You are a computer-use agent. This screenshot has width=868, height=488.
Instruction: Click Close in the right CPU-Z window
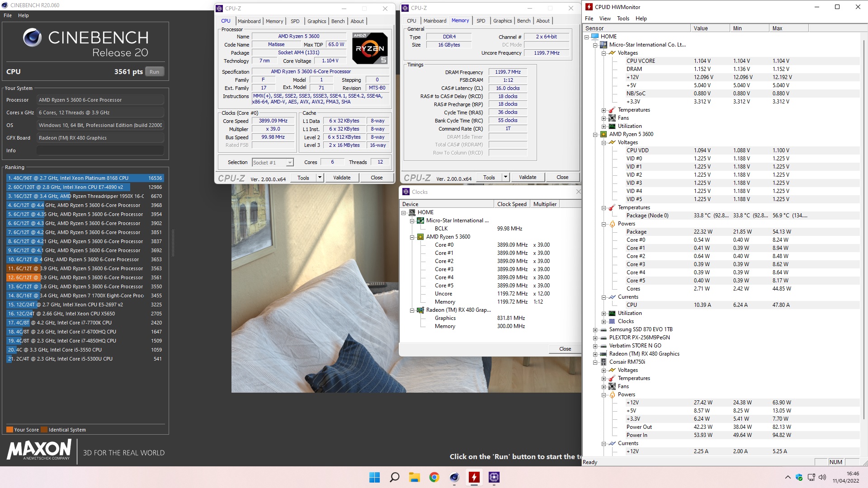[562, 178]
